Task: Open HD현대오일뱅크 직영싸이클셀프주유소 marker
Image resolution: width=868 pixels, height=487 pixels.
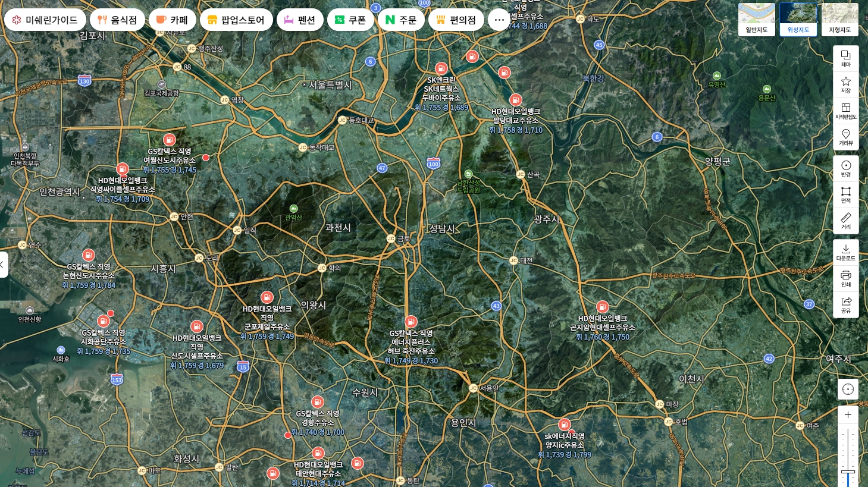Action: point(123,169)
